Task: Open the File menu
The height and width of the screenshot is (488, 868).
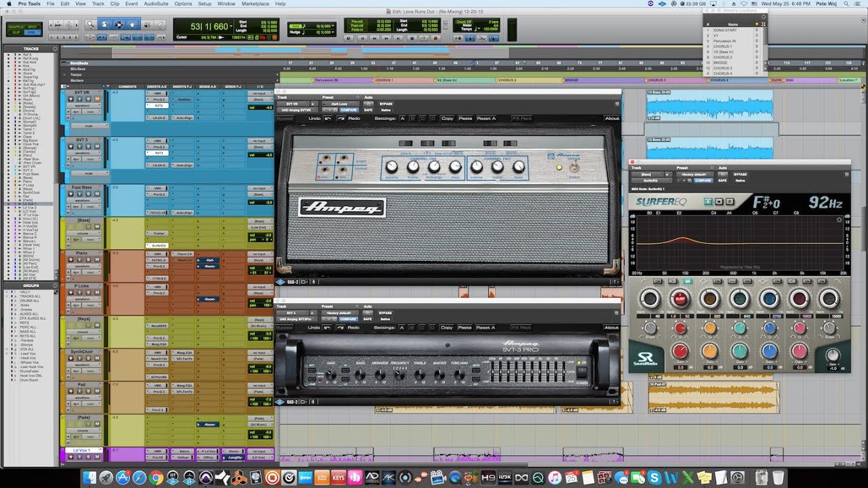Action: pyautogui.click(x=50, y=3)
